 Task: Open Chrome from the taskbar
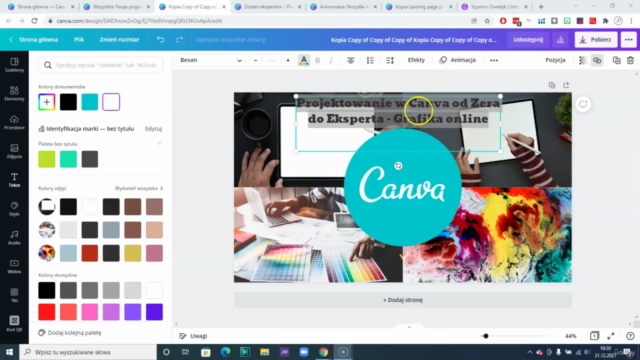(324, 352)
